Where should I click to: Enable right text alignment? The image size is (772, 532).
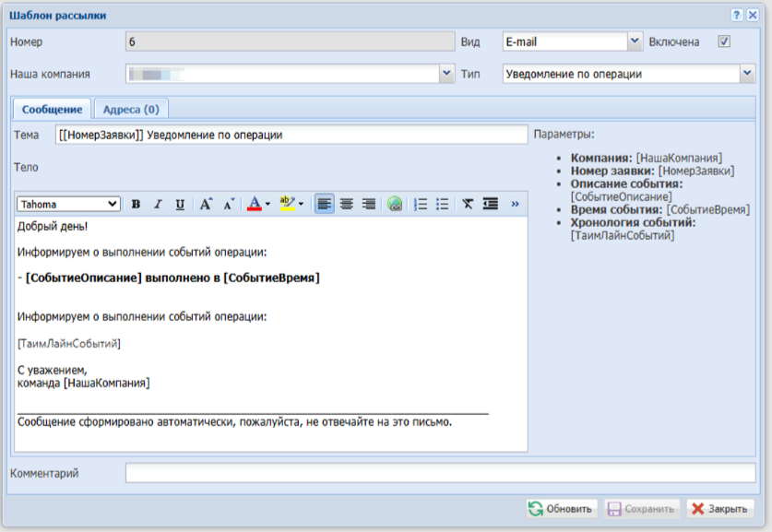click(369, 204)
